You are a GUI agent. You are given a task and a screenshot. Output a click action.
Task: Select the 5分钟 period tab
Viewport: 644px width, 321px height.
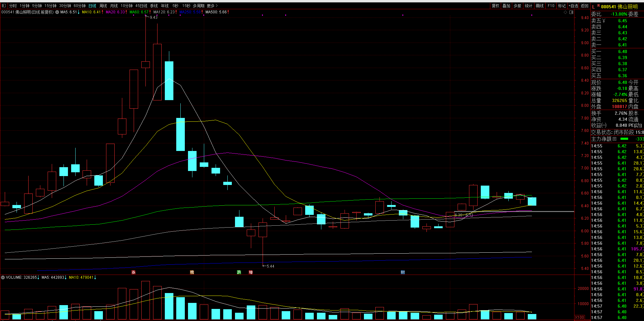[x=37, y=6]
